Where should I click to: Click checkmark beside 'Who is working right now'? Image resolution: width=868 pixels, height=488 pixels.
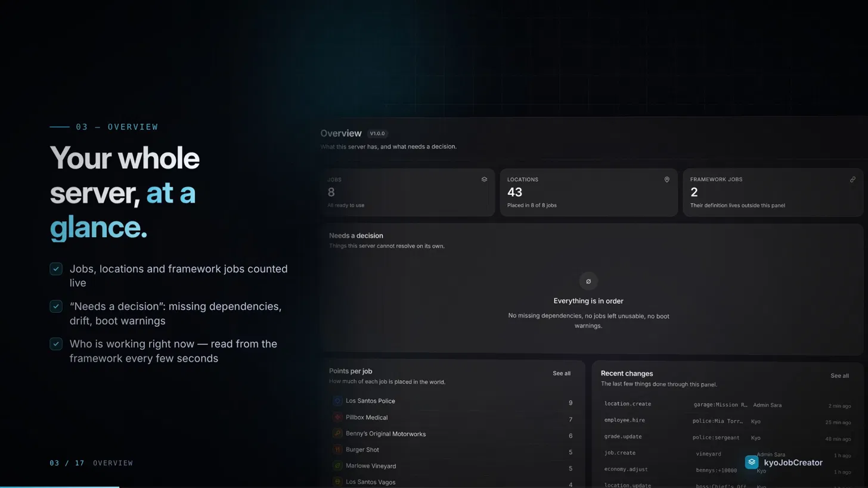click(x=56, y=344)
